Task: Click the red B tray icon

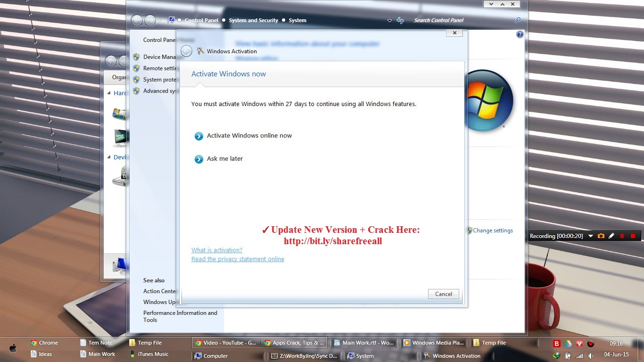Action: click(557, 344)
